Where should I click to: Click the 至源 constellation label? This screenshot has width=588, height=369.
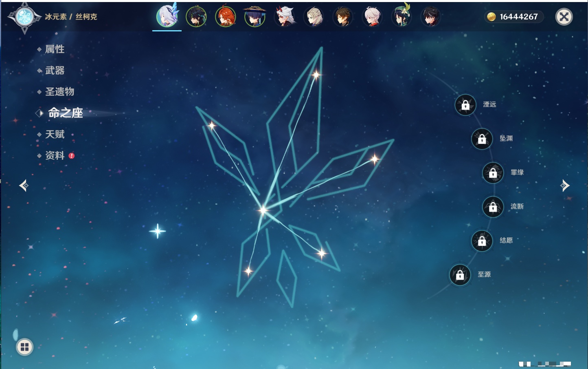484,274
